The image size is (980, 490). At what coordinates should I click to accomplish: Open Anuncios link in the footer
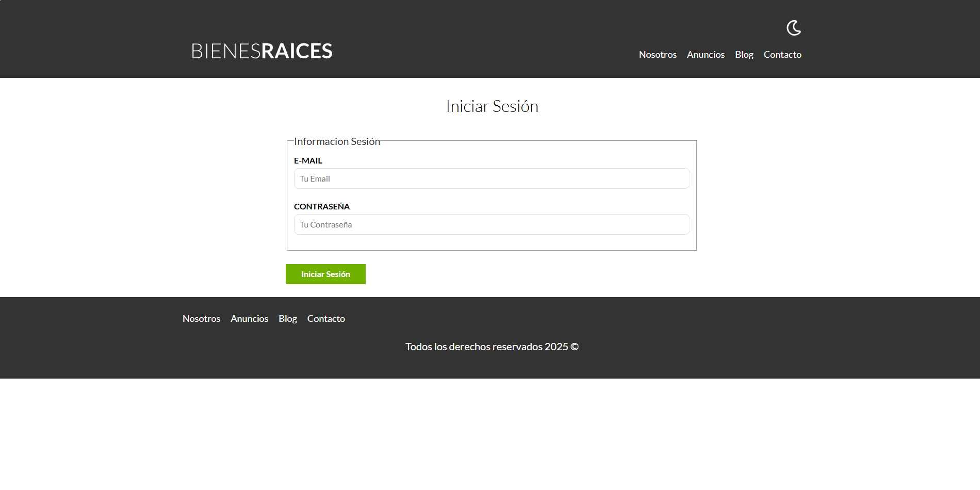click(x=249, y=319)
